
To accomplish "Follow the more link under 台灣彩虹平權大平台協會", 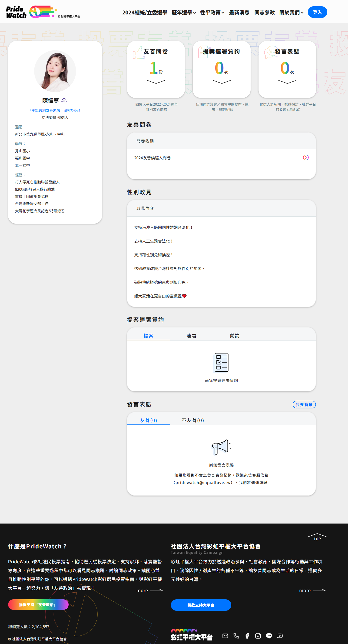I will click(x=312, y=591).
